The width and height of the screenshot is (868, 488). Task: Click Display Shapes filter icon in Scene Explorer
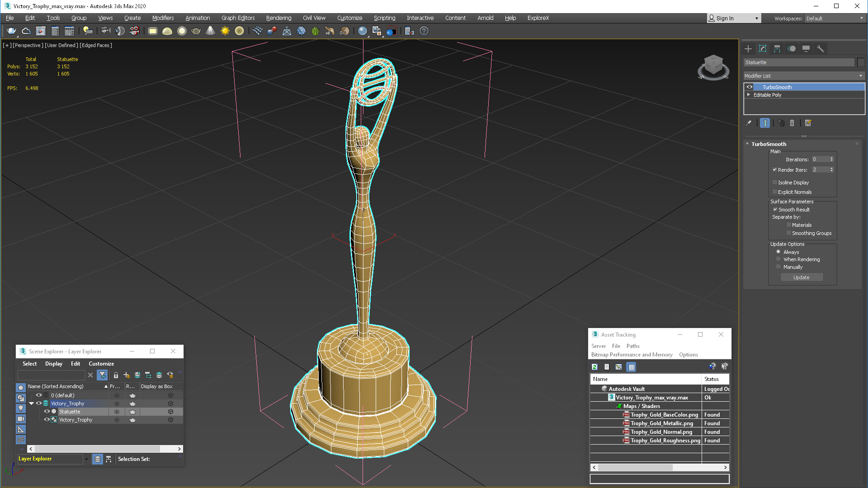coord(21,398)
